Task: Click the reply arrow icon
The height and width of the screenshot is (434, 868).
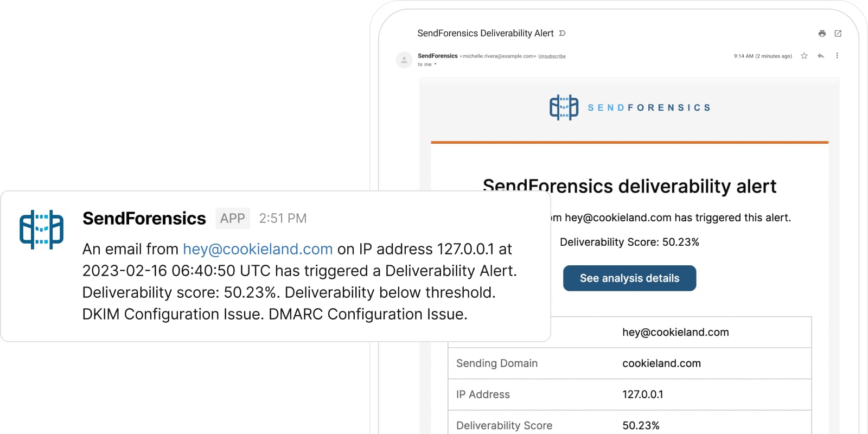Action: point(820,56)
